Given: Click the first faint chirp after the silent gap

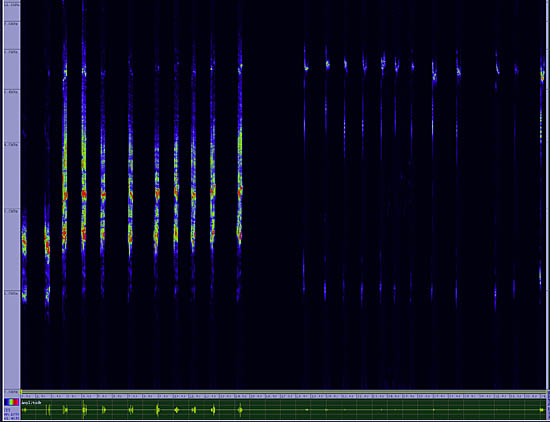Looking at the screenshot, I should pyautogui.click(x=305, y=168).
